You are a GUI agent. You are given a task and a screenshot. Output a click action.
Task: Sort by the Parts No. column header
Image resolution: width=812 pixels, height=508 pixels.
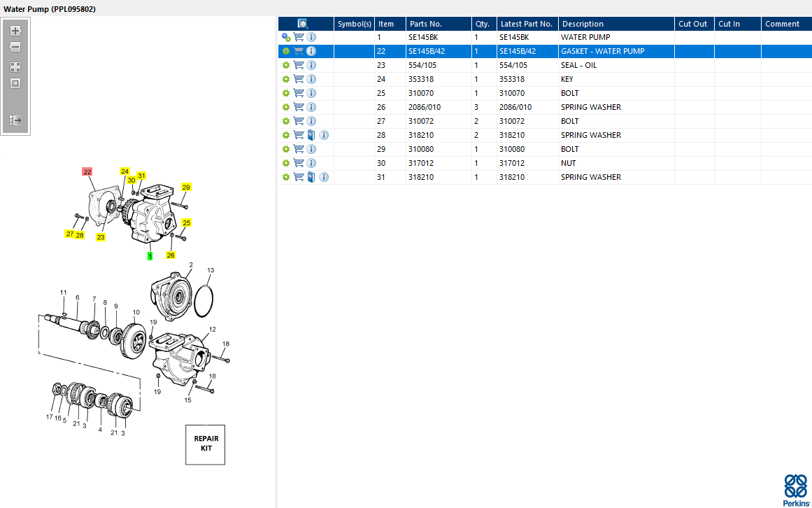pos(439,24)
